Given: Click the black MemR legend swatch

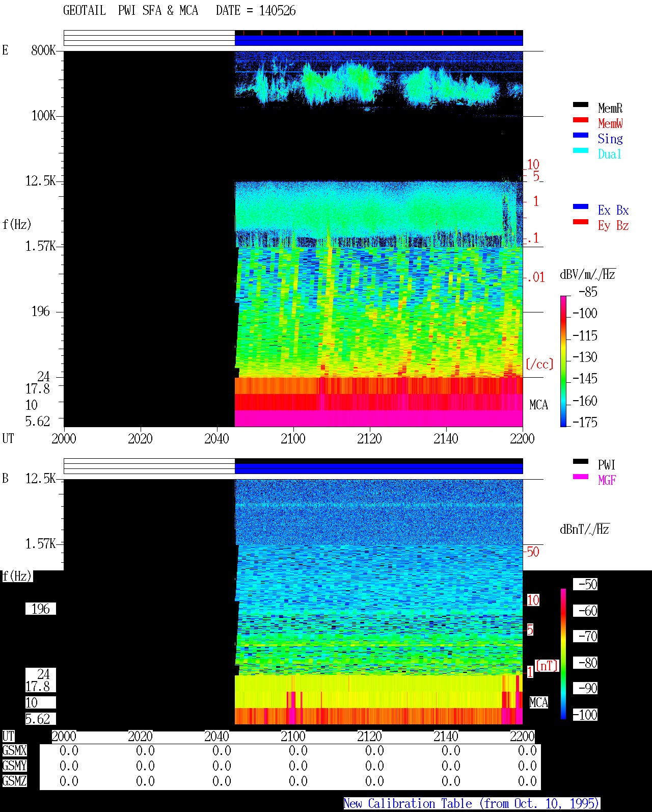Looking at the screenshot, I should coord(581,104).
